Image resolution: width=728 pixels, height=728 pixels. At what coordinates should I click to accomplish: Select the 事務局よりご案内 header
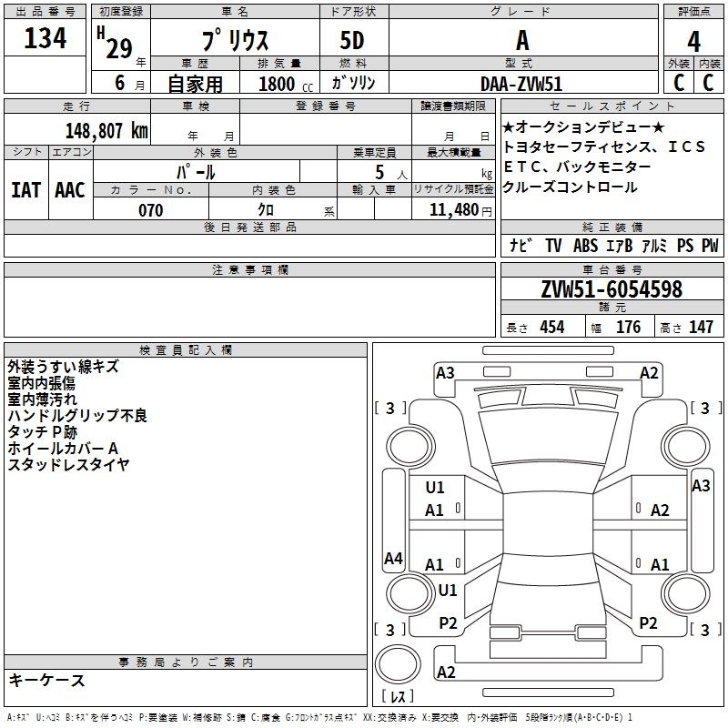click(186, 662)
